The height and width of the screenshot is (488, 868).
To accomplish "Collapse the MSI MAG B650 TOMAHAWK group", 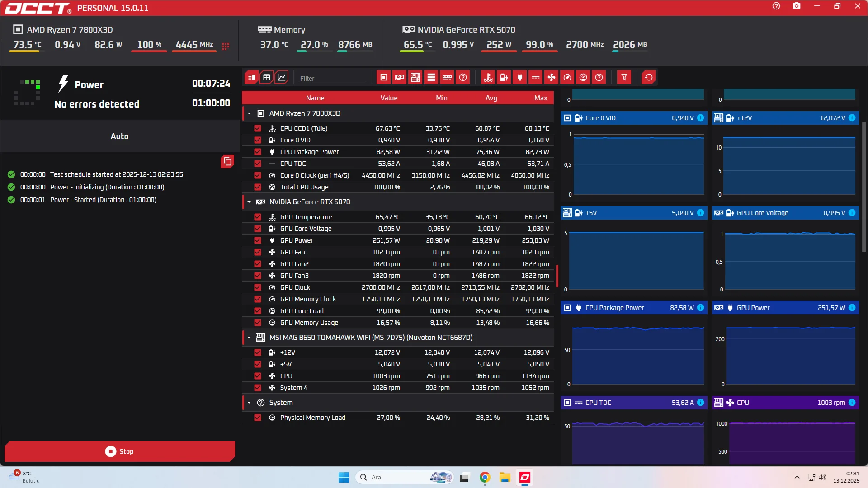I will [x=249, y=338].
